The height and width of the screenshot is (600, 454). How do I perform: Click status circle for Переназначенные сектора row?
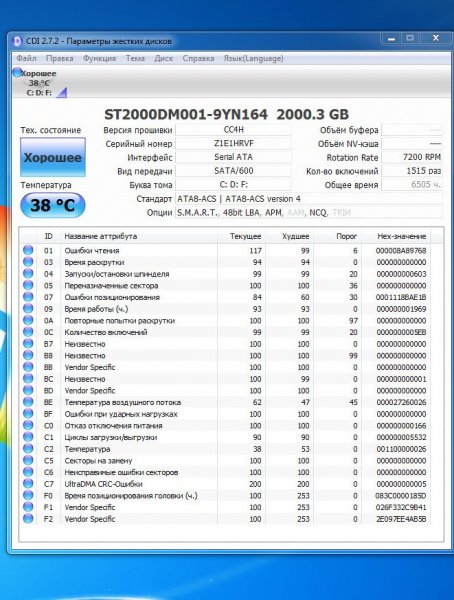coord(28,285)
